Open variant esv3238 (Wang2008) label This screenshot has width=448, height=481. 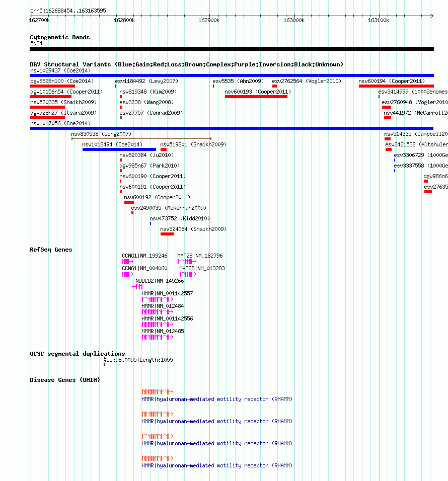click(x=146, y=102)
